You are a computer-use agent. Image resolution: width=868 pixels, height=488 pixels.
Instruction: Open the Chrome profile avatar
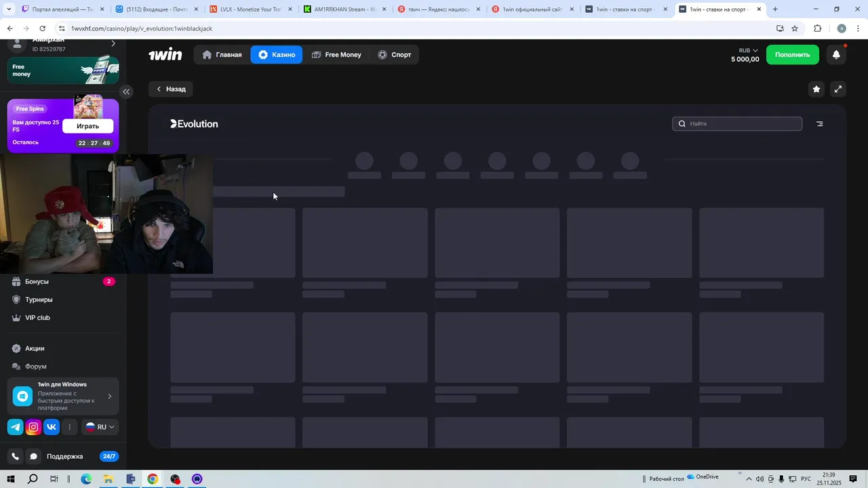842,28
